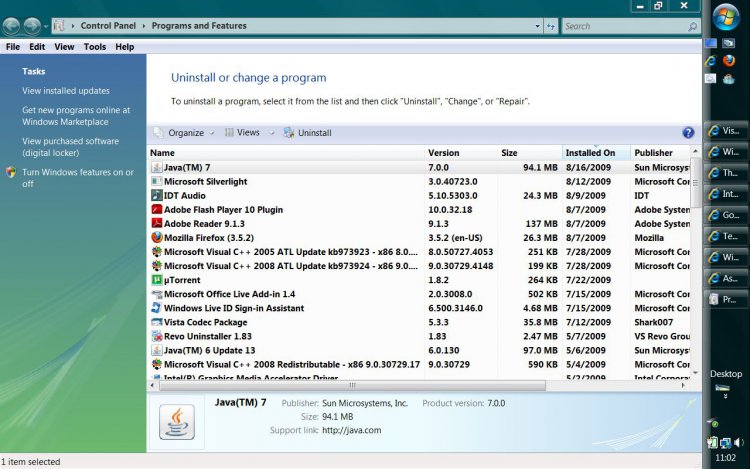Image resolution: width=750 pixels, height=469 pixels.
Task: Click the large Java icon in details pane
Action: [x=177, y=422]
